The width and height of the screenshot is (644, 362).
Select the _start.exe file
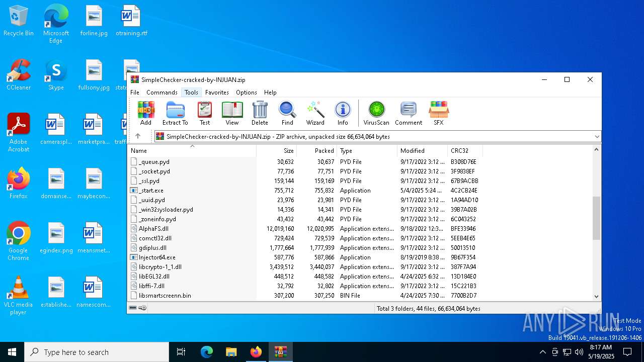tap(304, 191)
